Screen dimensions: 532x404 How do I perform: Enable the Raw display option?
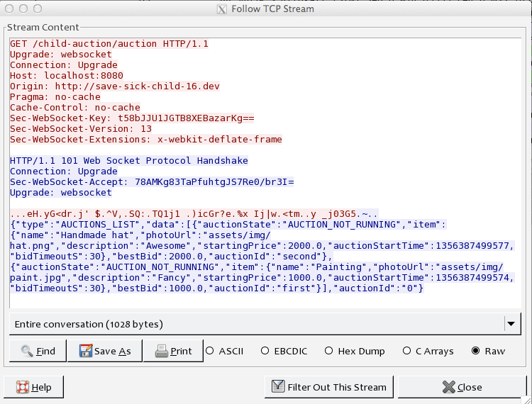pyautogui.click(x=475, y=351)
